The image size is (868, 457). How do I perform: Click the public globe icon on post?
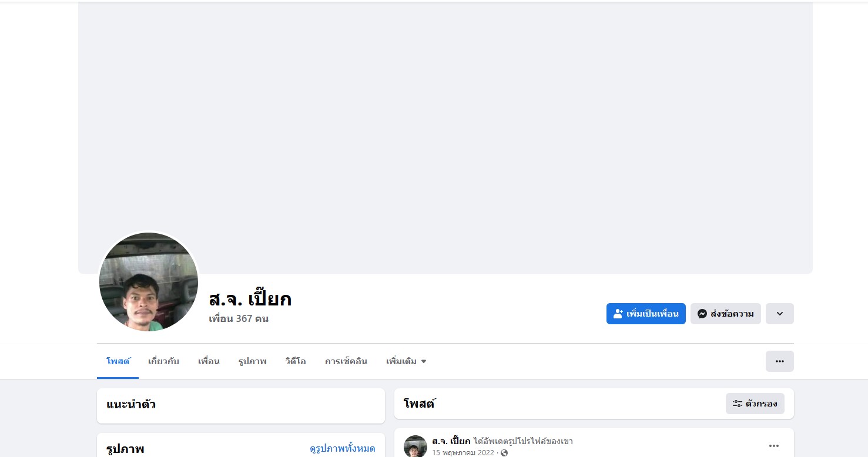(x=504, y=453)
